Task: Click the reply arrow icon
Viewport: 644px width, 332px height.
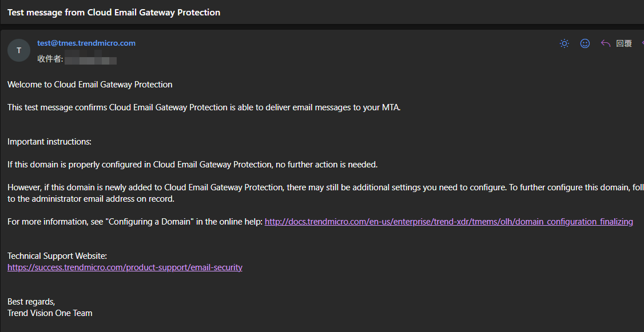Action: pos(606,43)
